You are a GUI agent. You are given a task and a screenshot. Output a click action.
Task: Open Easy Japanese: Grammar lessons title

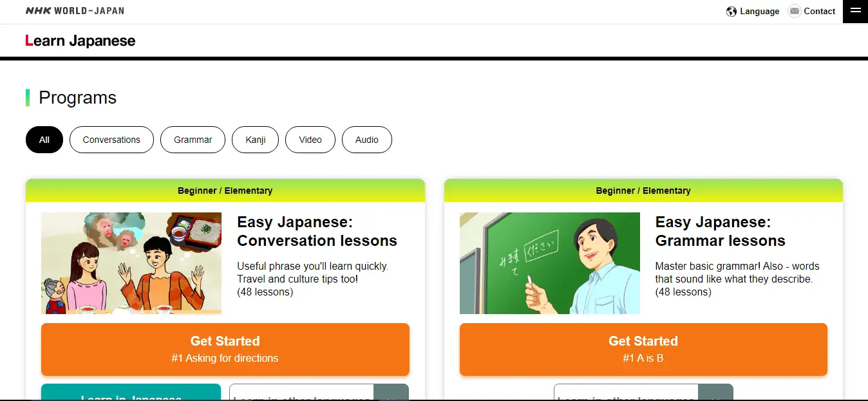pos(720,231)
